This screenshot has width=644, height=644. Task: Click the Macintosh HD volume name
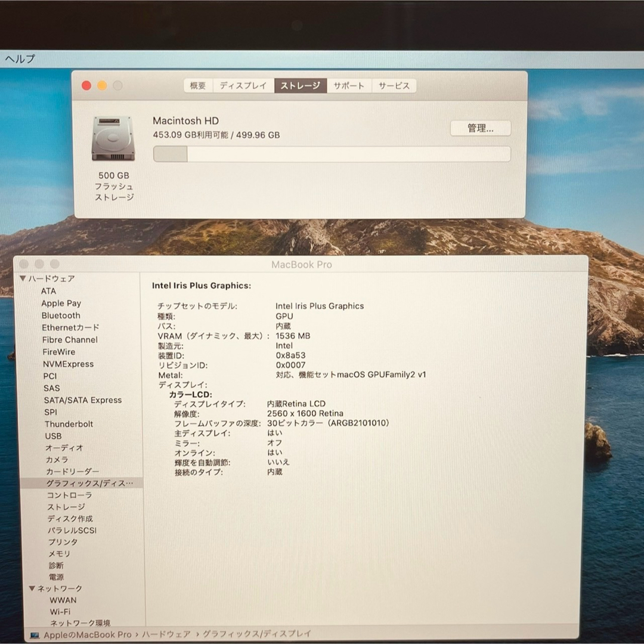point(185,120)
